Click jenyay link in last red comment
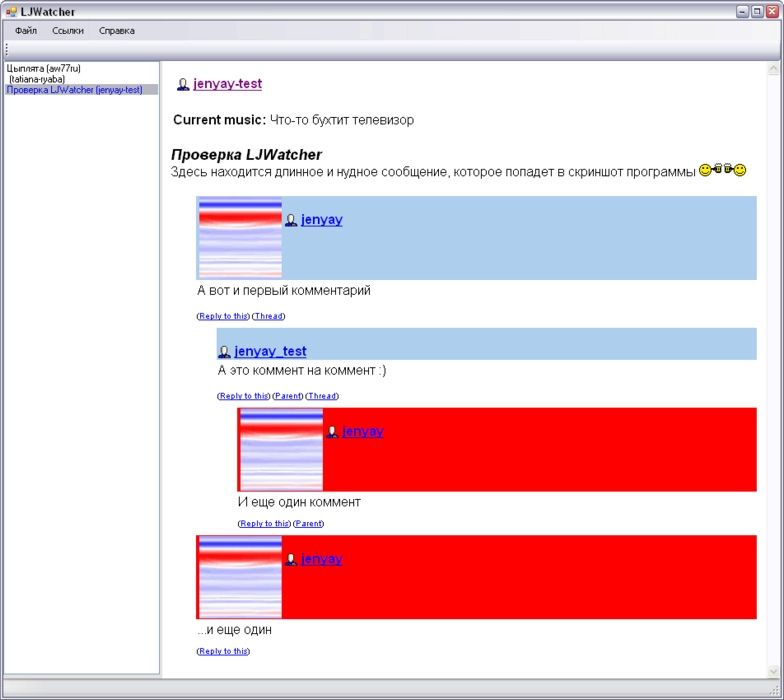 click(x=322, y=558)
